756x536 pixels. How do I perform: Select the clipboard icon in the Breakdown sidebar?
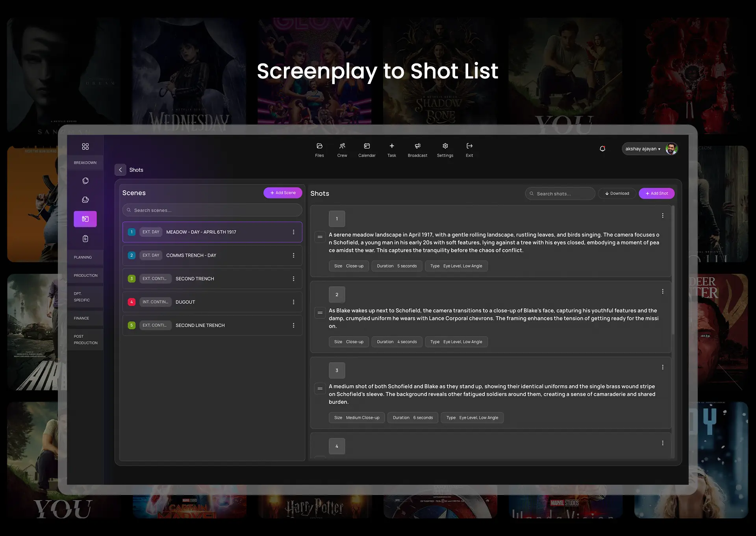coord(85,238)
